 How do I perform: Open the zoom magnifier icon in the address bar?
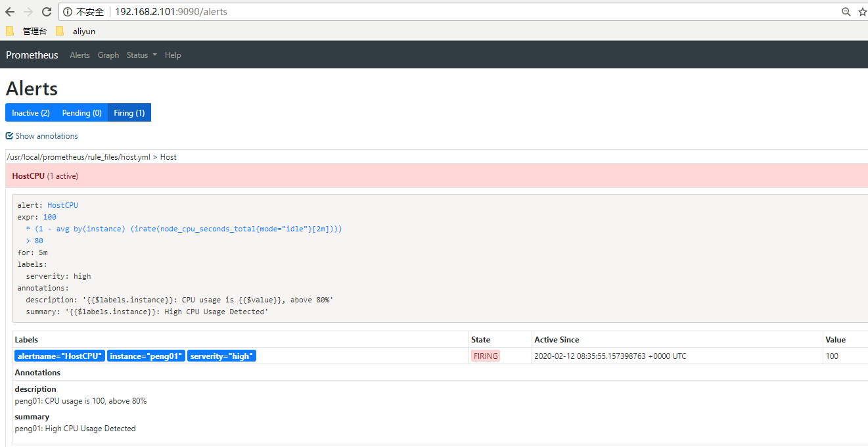click(x=846, y=12)
